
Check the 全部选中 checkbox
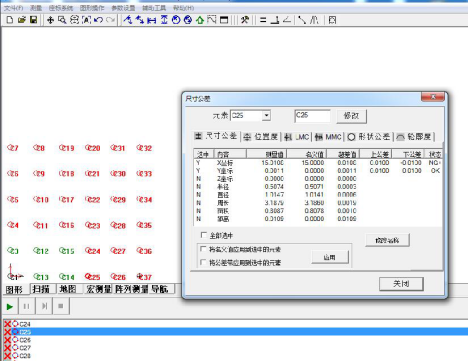(x=203, y=235)
